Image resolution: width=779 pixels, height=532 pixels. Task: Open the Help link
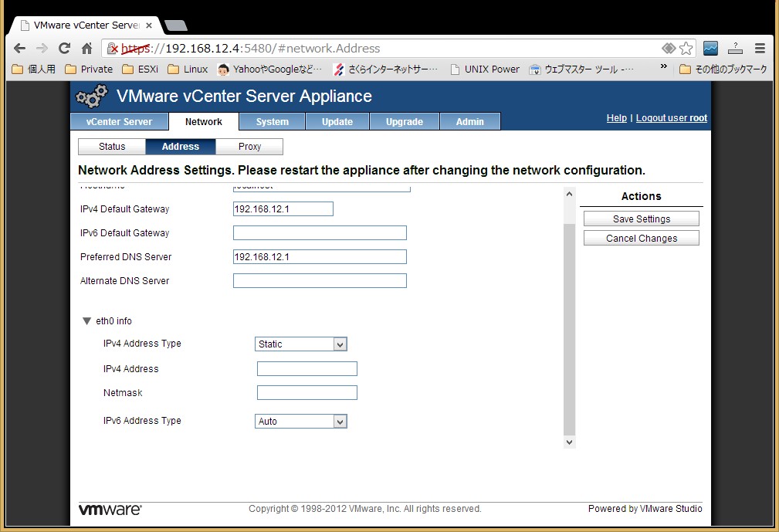coord(617,118)
